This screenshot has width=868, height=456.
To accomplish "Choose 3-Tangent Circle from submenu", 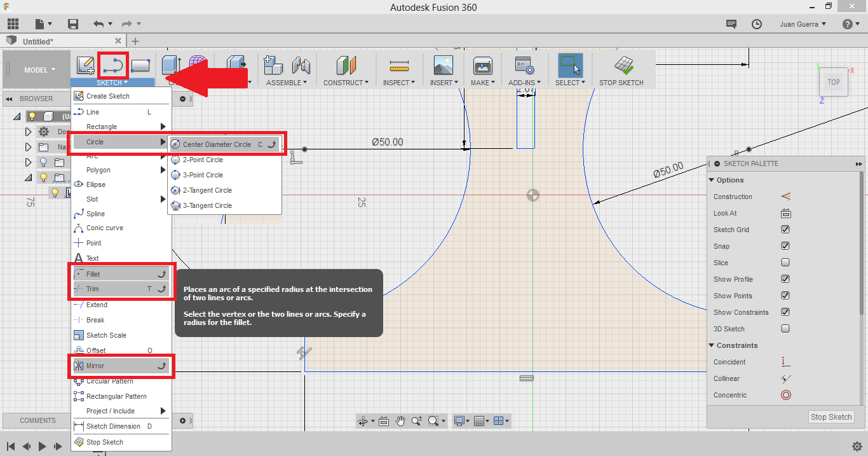I will [x=225, y=205].
